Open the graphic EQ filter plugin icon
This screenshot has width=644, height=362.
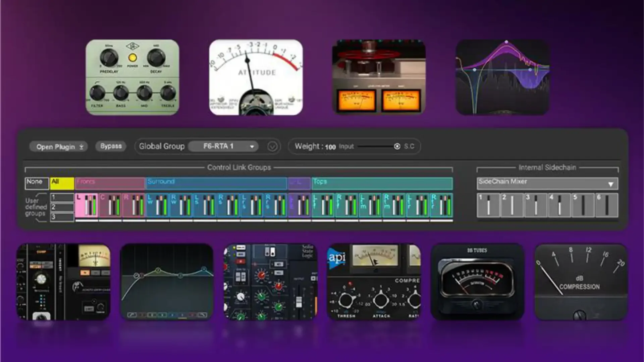click(x=167, y=282)
